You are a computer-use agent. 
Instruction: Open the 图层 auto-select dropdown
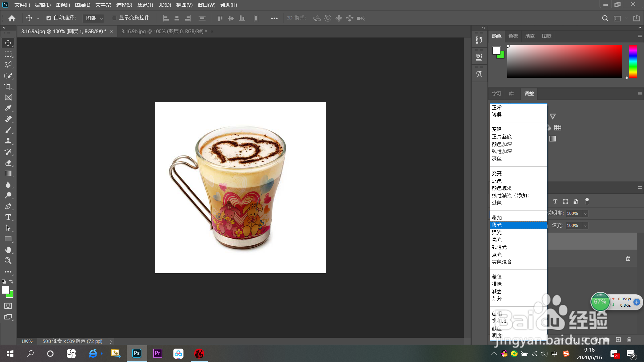coord(94,18)
